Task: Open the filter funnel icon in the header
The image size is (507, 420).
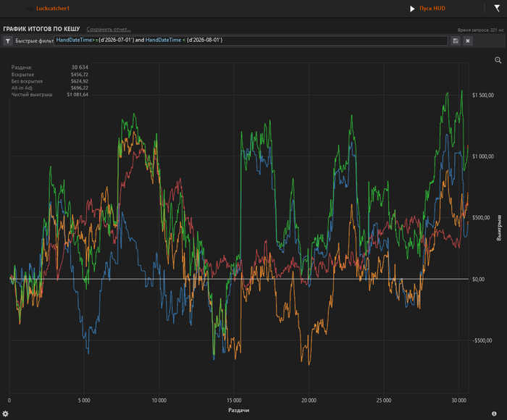Action: [x=497, y=8]
